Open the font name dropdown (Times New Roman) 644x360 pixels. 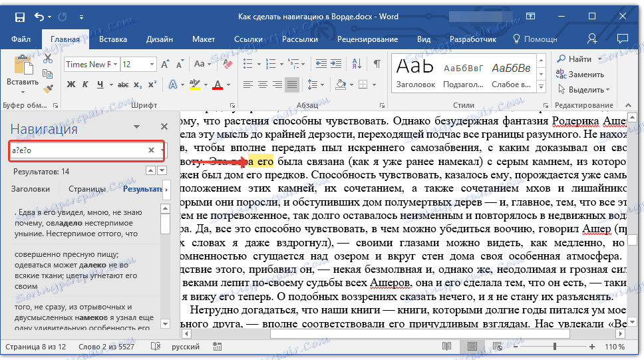click(116, 65)
